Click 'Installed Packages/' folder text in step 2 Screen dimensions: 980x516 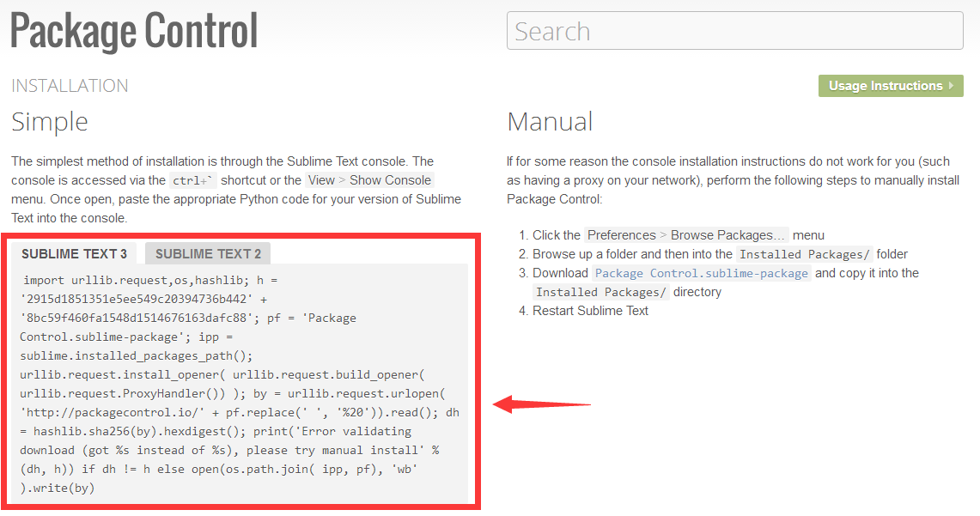click(805, 254)
